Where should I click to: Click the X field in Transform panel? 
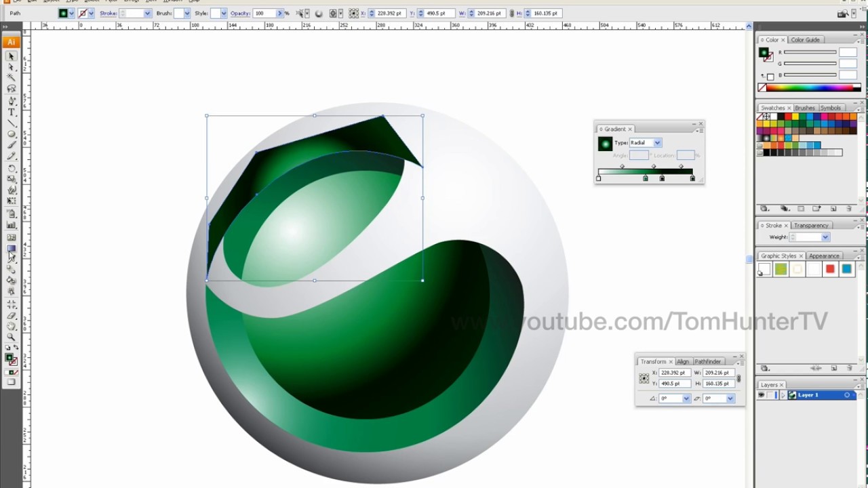[x=675, y=373]
